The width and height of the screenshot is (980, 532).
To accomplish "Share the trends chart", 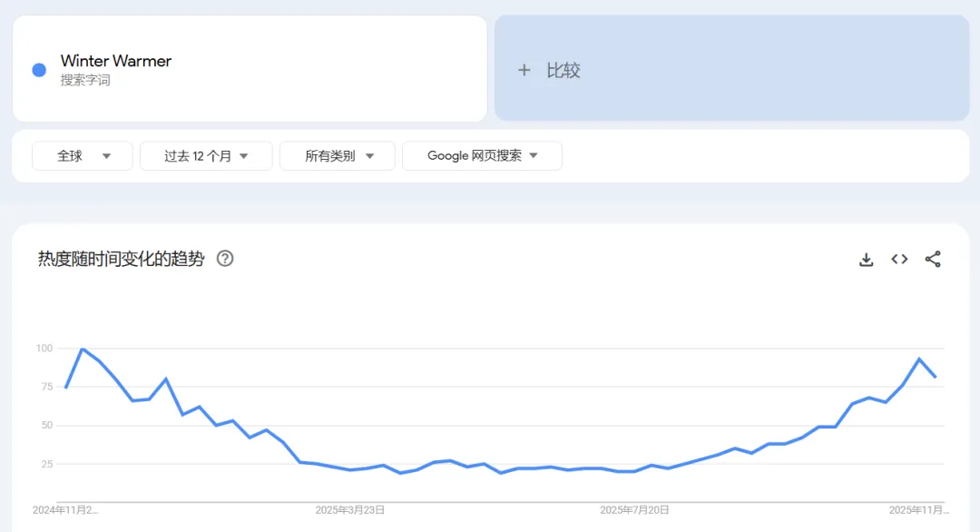I will pyautogui.click(x=933, y=259).
